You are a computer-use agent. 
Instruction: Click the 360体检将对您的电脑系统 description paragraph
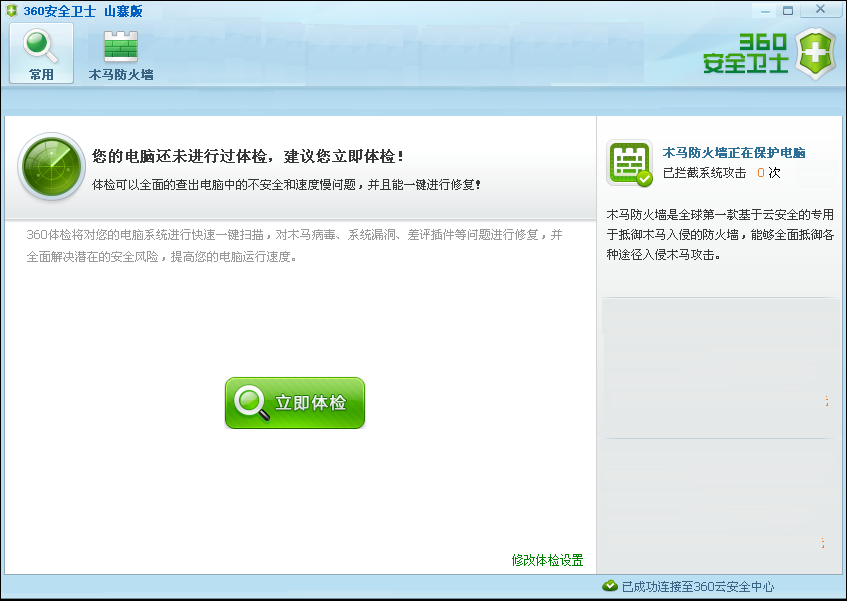click(294, 246)
